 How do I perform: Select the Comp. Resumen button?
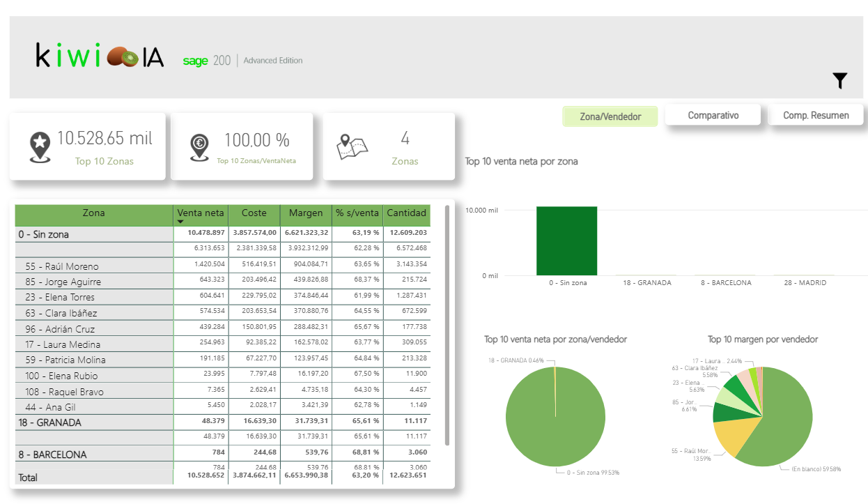(816, 115)
